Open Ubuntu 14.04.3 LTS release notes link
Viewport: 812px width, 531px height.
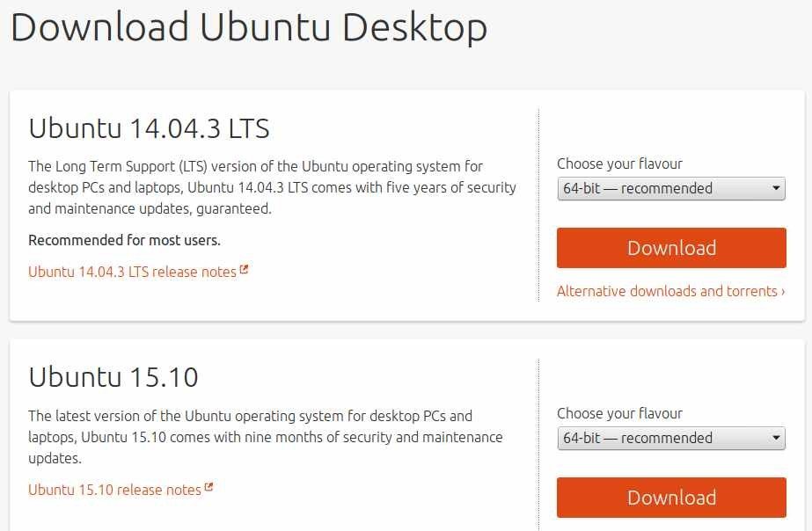coord(132,272)
